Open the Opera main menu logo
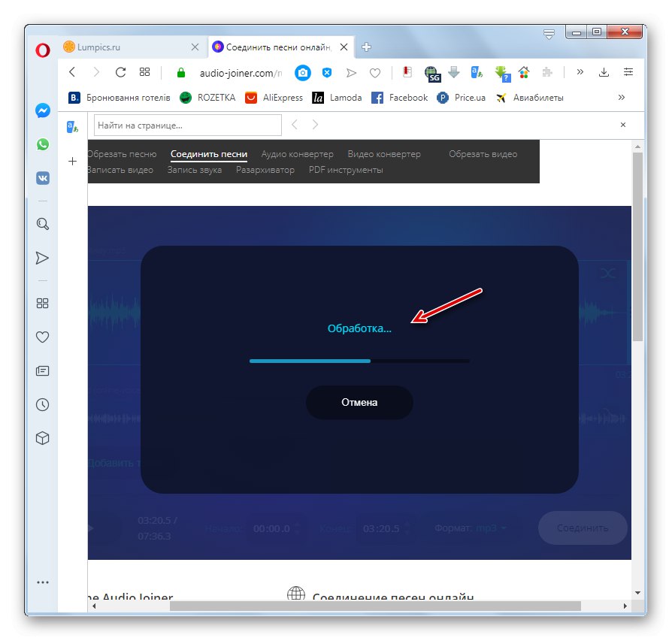The height and width of the screenshot is (641, 672). (42, 50)
